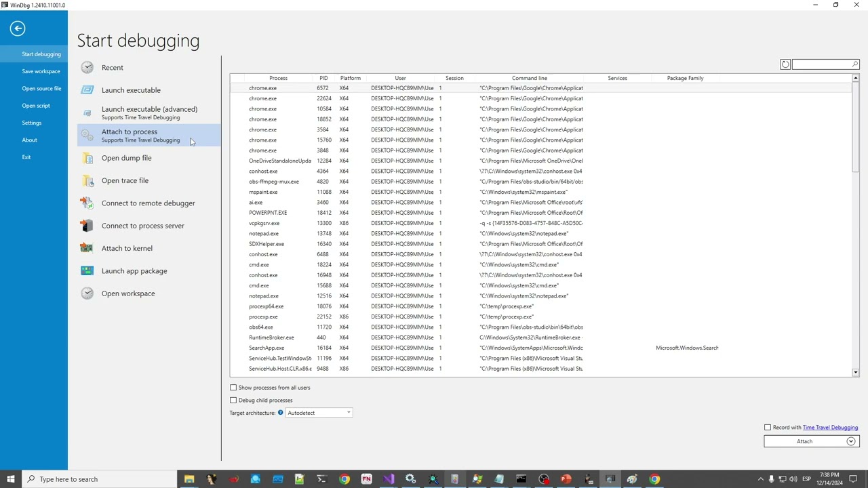Click the Attach to process icon
Image resolution: width=868 pixels, height=488 pixels.
(x=87, y=136)
